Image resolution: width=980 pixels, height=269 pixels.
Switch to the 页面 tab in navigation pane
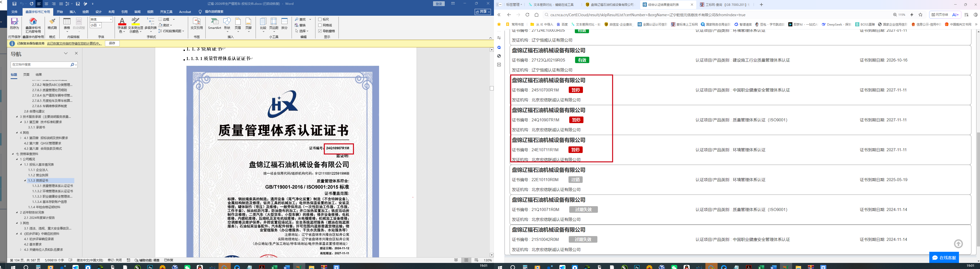26,74
